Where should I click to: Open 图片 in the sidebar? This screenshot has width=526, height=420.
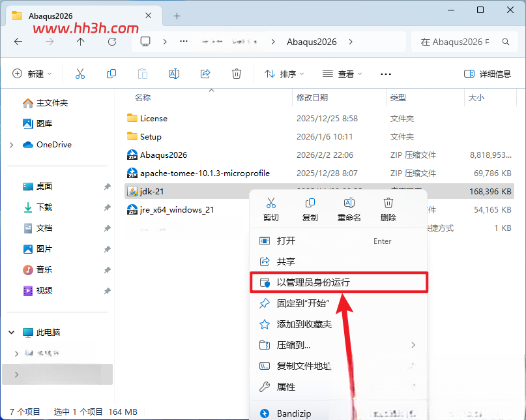pyautogui.click(x=38, y=249)
